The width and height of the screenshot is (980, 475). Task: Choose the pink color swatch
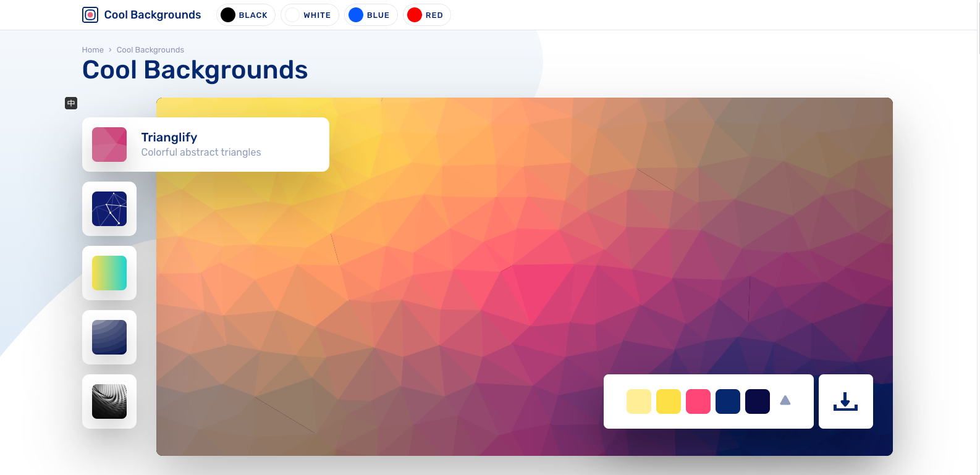tap(698, 401)
